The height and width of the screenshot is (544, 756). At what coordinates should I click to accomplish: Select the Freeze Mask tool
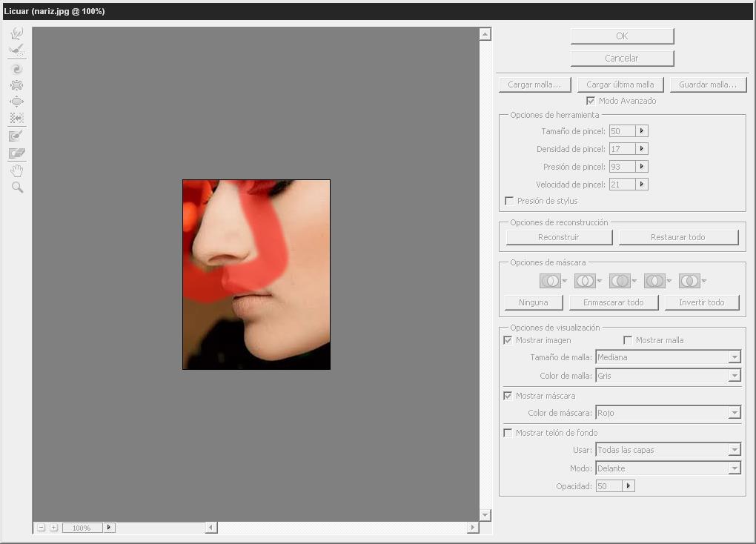[x=17, y=136]
